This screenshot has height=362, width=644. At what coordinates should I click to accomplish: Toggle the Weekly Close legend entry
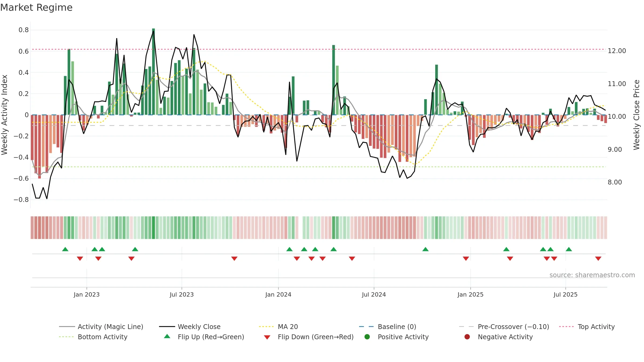[190, 327]
